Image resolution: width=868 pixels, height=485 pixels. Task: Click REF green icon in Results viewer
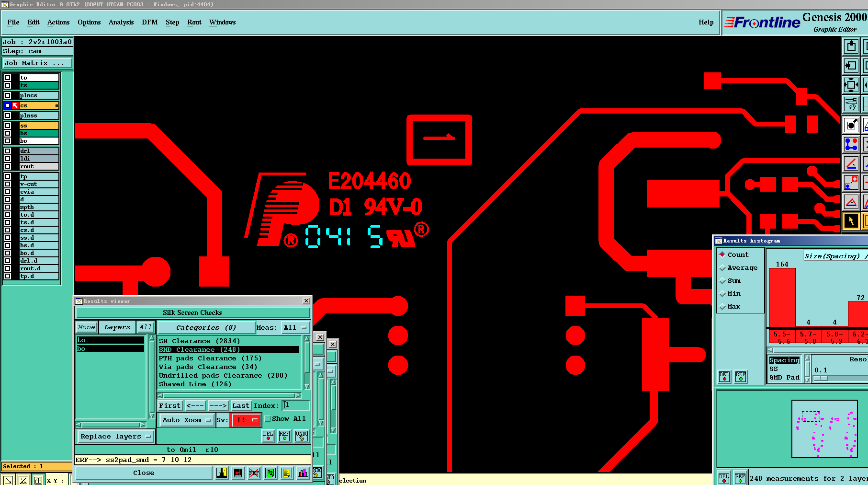(x=284, y=436)
